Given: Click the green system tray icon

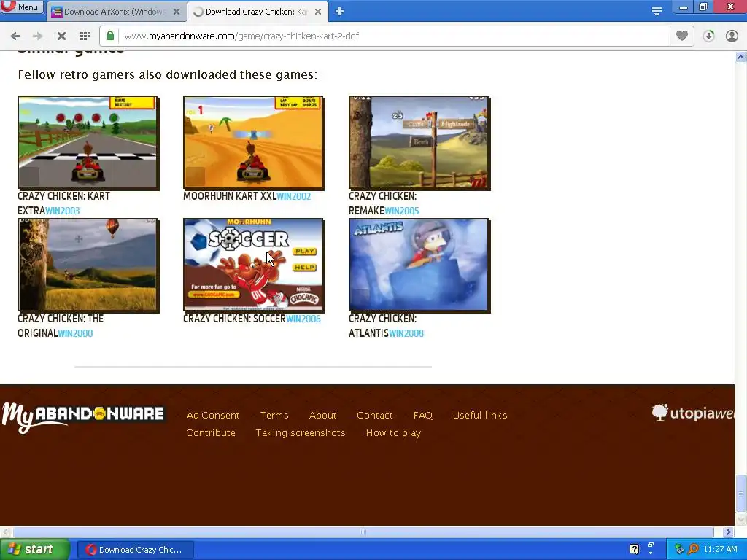Looking at the screenshot, I should click(x=679, y=549).
